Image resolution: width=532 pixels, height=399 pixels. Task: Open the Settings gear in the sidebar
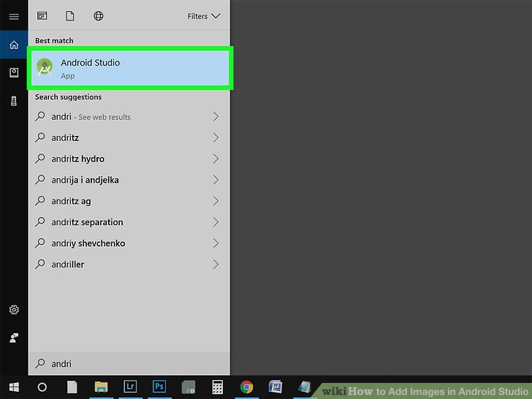(14, 309)
